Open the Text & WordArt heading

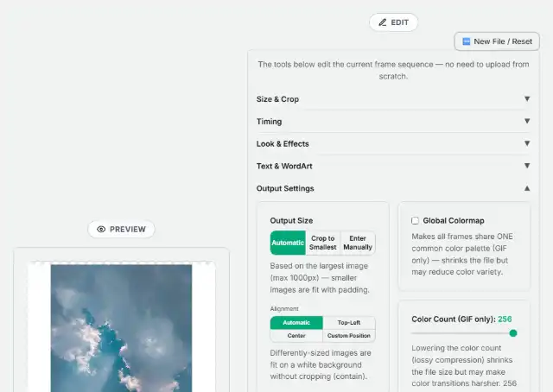pos(284,166)
